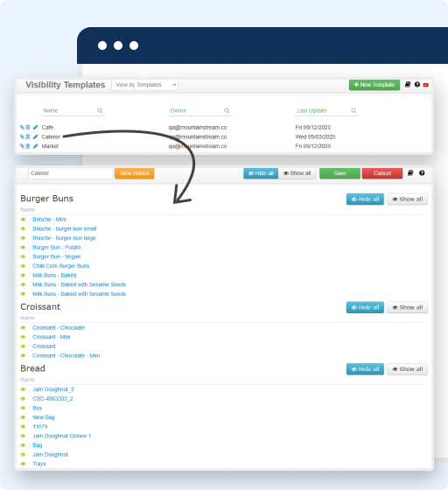Click the Name column header to sort
448x490 pixels.
point(51,110)
